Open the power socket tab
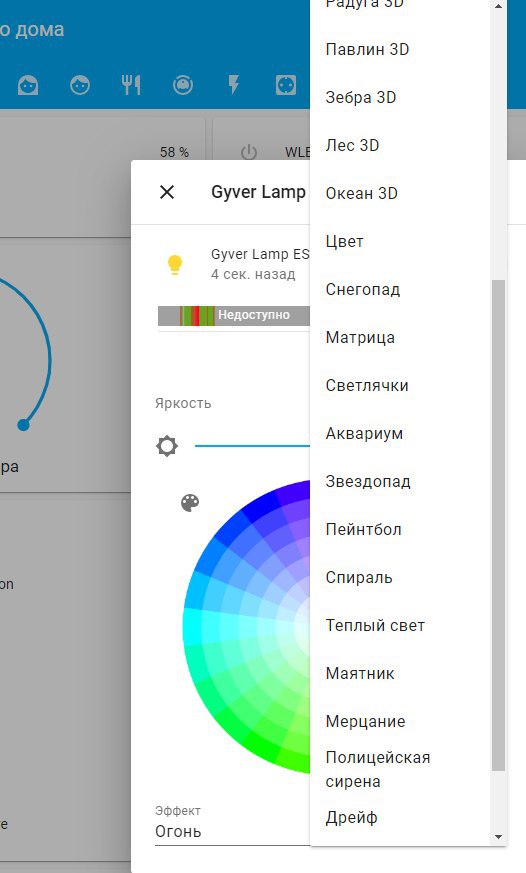The image size is (526, 873). coord(286,85)
